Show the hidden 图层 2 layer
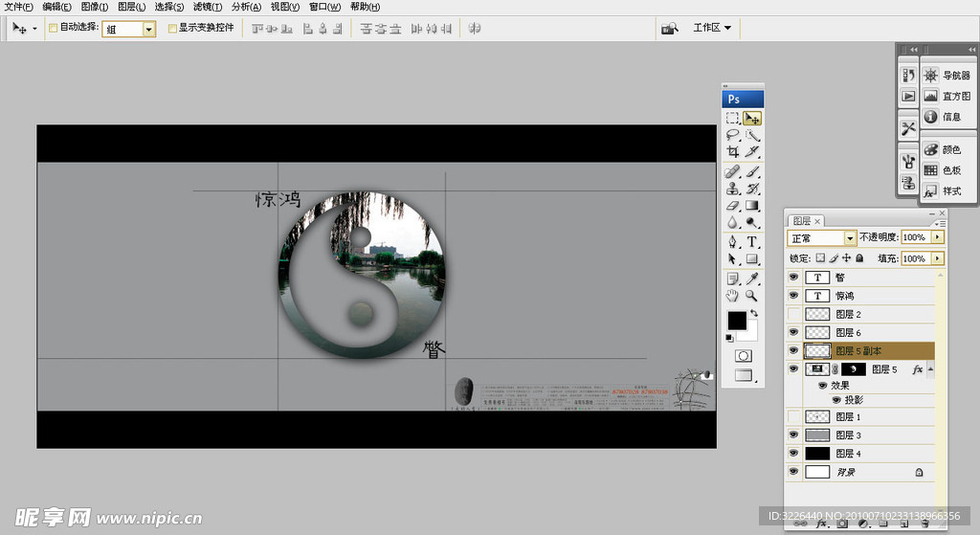The image size is (980, 535). click(792, 314)
